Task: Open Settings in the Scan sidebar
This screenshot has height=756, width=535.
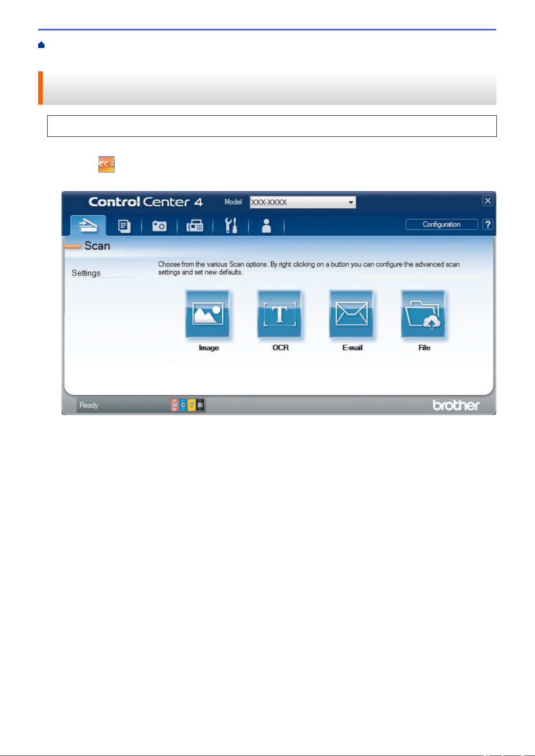Action: pyautogui.click(x=86, y=273)
